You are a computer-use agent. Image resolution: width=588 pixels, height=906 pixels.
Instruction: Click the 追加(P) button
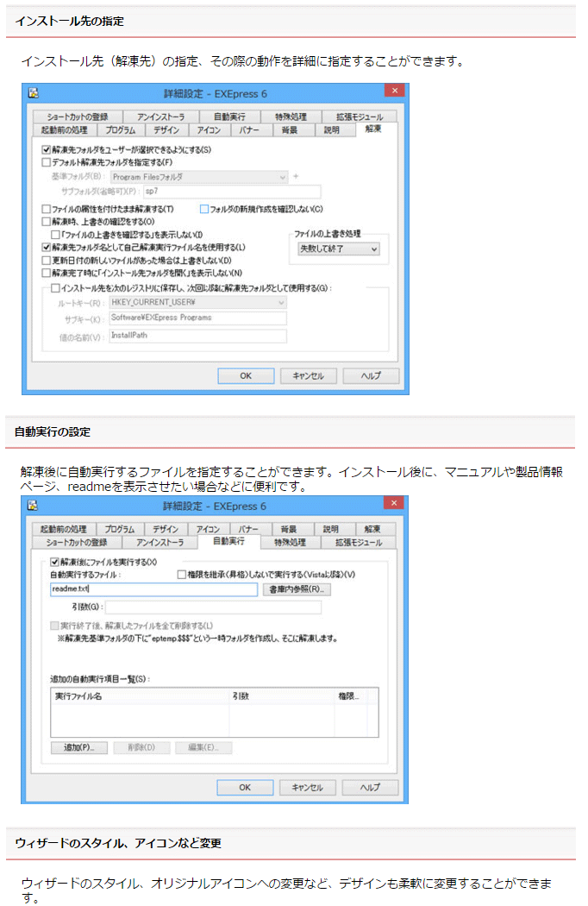point(79,748)
